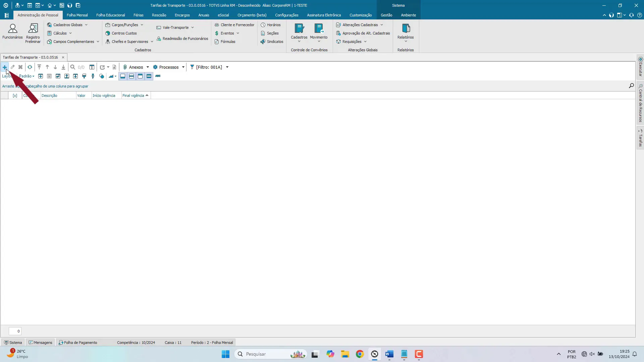Click the export arrow icon in toolbar
Viewport: 644px width, 362px height.
coord(102,67)
